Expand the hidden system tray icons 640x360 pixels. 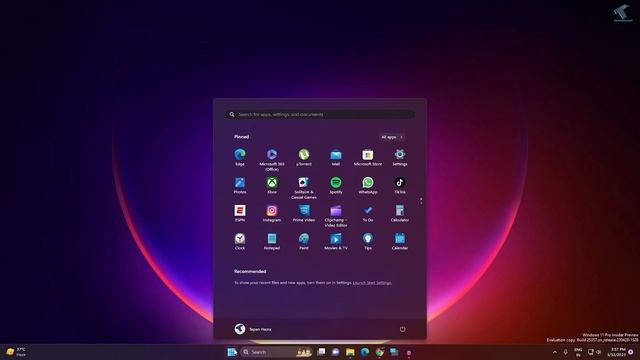point(555,352)
